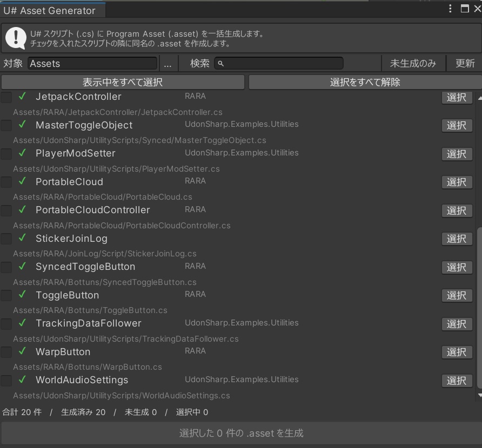The width and height of the screenshot is (482, 448).
Task: Tick the WarpButton checkbox
Action: pyautogui.click(x=6, y=352)
